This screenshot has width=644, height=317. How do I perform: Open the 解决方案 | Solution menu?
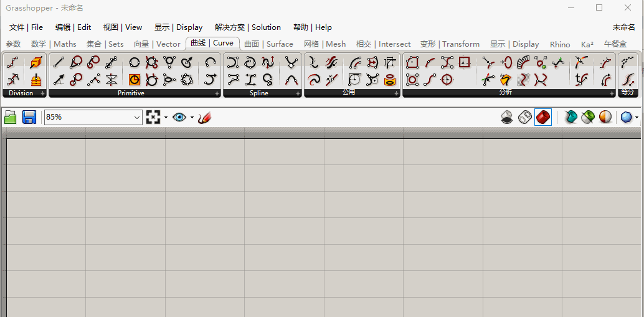click(x=248, y=27)
